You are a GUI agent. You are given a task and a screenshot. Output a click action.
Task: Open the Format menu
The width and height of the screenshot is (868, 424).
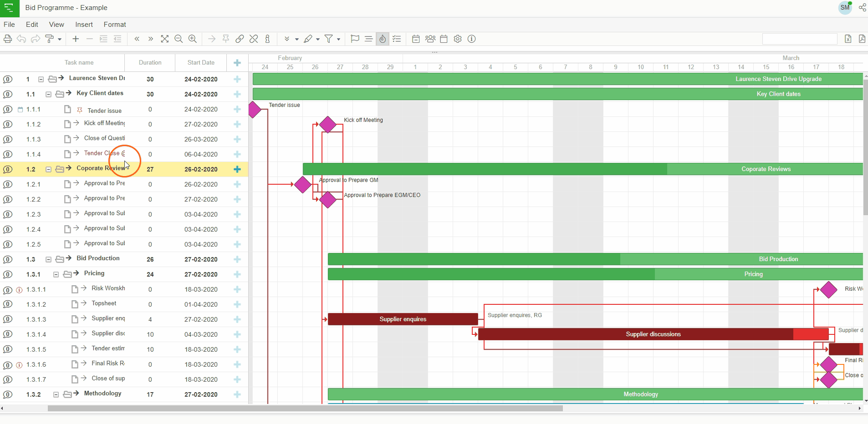[115, 25]
